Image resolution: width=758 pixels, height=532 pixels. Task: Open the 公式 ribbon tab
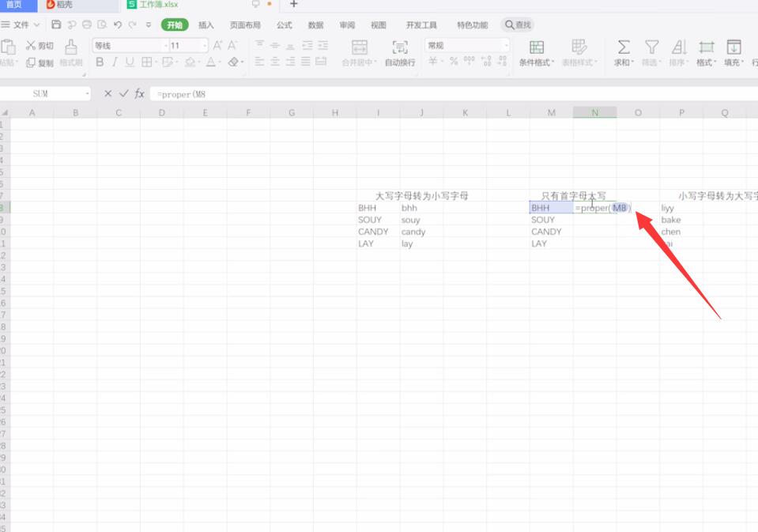coord(285,25)
